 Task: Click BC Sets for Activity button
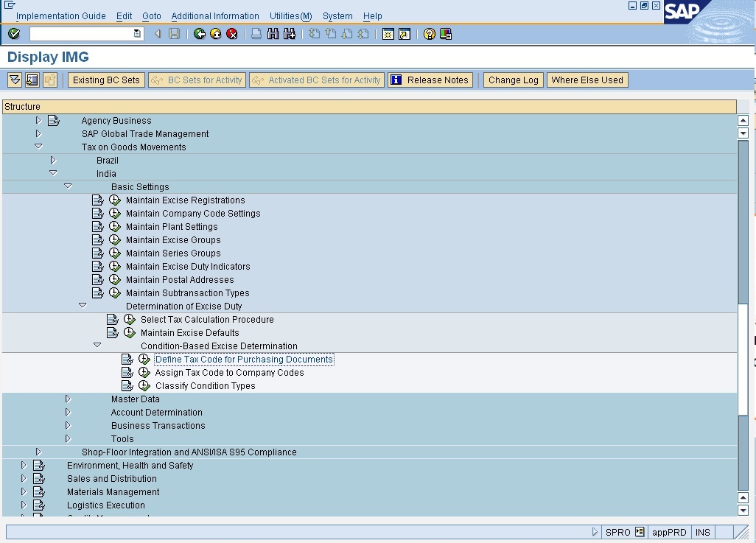coord(197,80)
